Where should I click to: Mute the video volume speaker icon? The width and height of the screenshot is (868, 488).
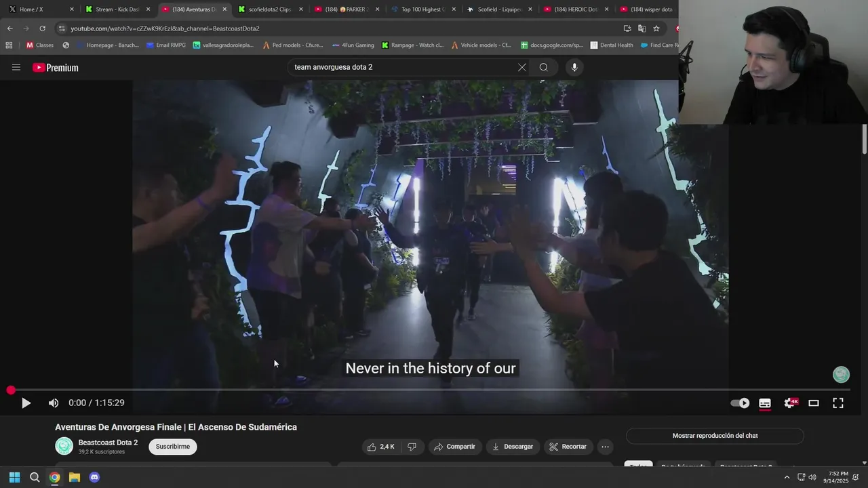point(54,403)
